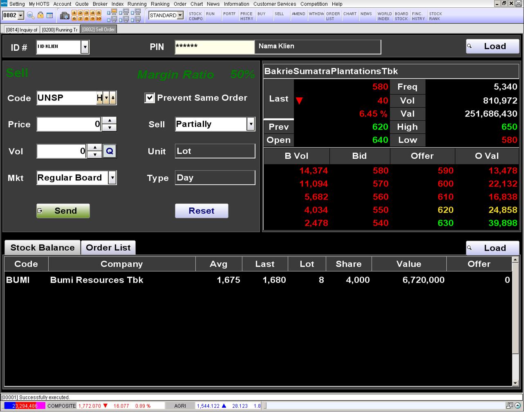Increase Price with the up stepper
The height and width of the screenshot is (420, 524).
click(x=109, y=121)
